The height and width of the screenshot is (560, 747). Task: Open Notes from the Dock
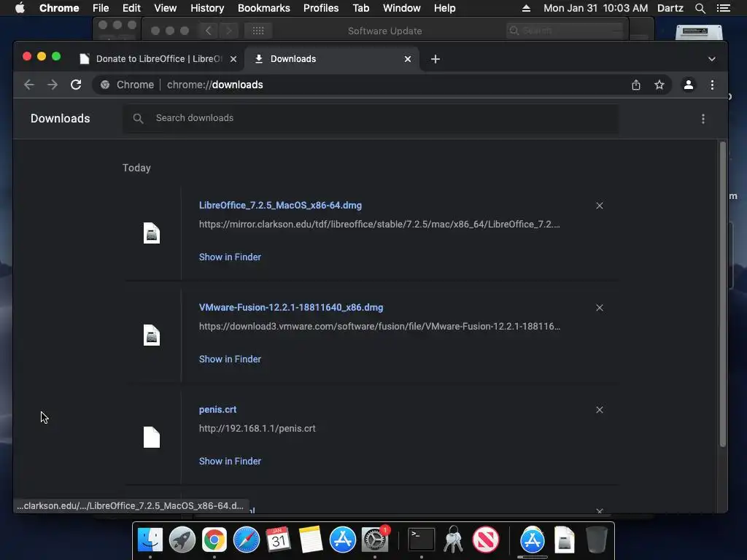[311, 540]
